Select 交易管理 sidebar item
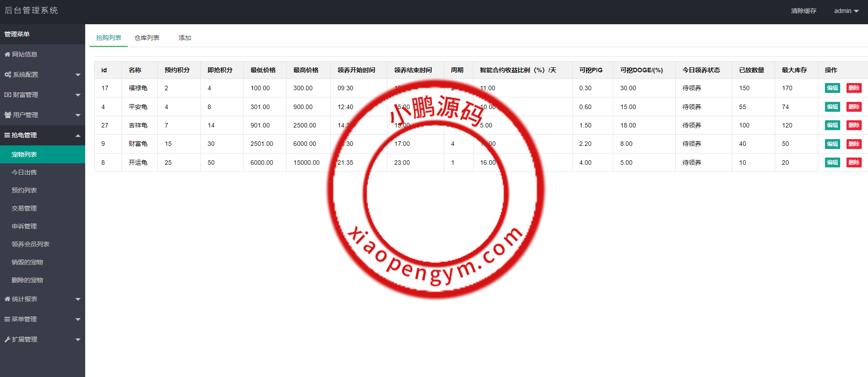The image size is (868, 377). pyautogui.click(x=24, y=208)
